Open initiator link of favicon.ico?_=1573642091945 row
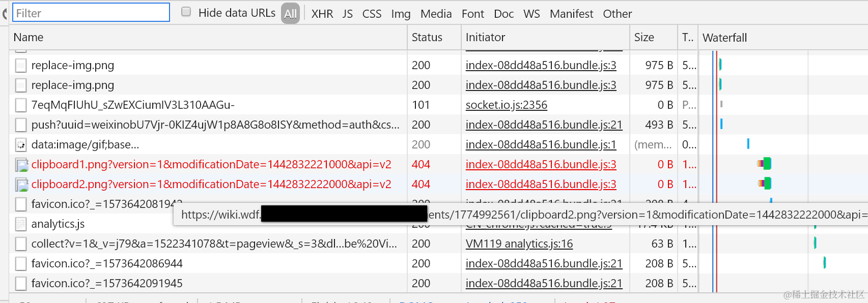Image resolution: width=868 pixels, height=303 pixels. coord(544,283)
